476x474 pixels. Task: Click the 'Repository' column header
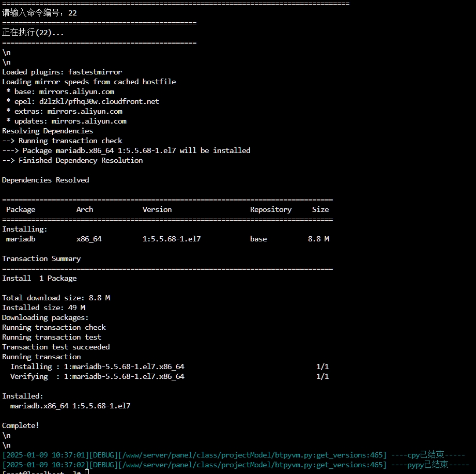271,209
